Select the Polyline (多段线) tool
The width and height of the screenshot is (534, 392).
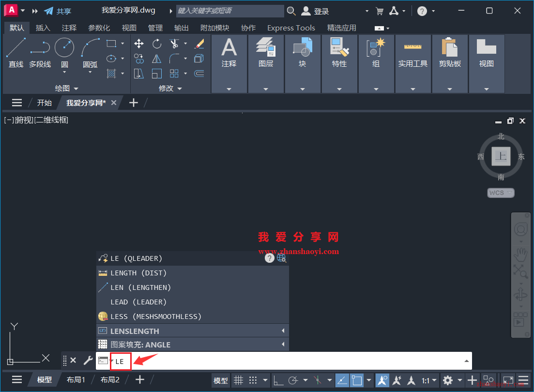[x=40, y=53]
